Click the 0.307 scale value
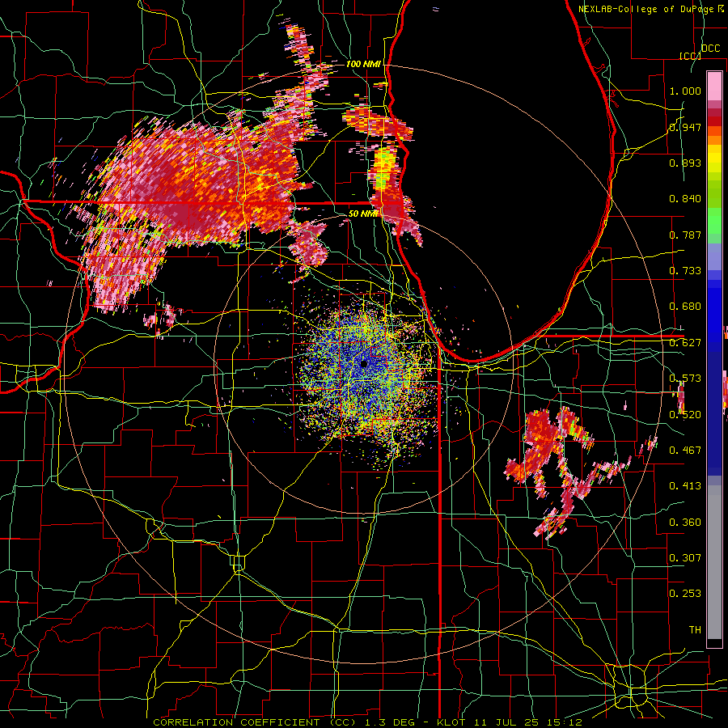The height and width of the screenshot is (728, 728). click(x=685, y=558)
